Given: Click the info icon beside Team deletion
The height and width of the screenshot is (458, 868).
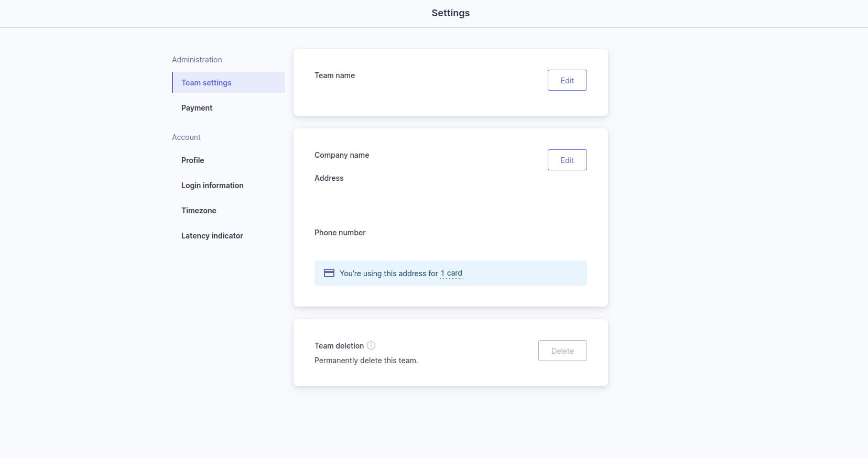Looking at the screenshot, I should point(371,345).
